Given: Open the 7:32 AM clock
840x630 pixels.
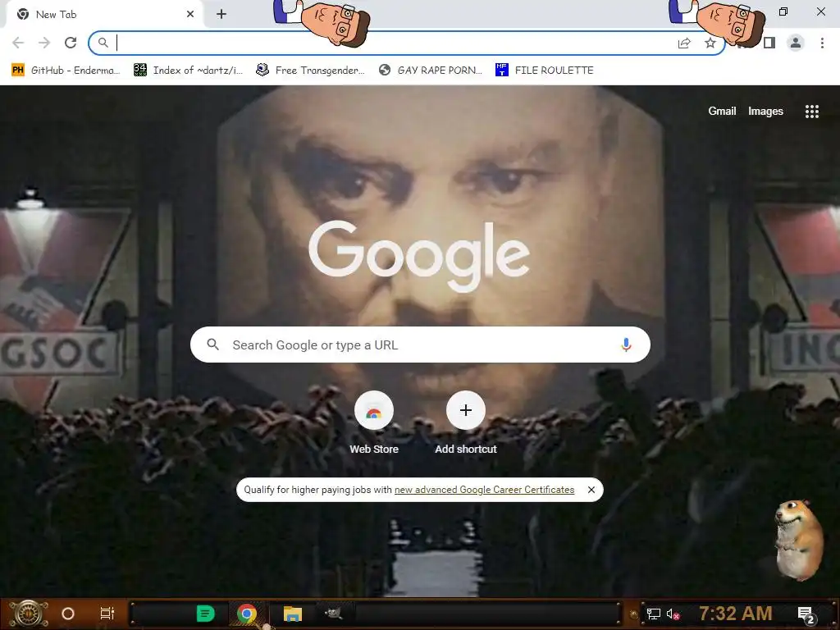Looking at the screenshot, I should (736, 614).
